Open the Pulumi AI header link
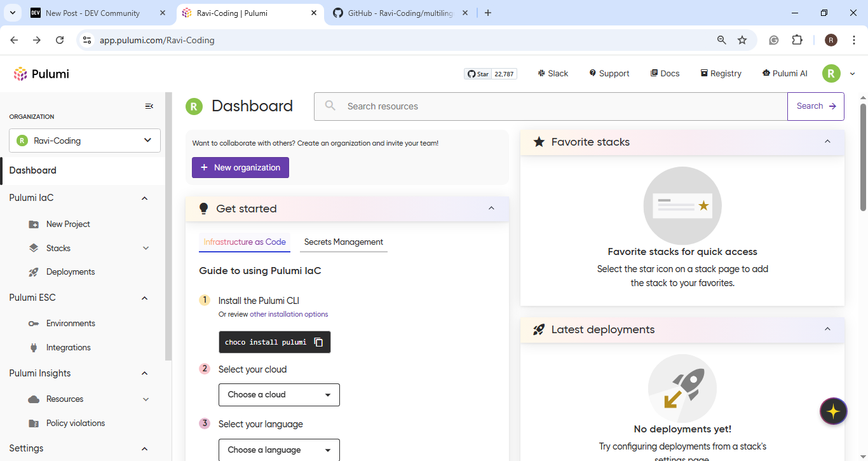 pyautogui.click(x=785, y=74)
